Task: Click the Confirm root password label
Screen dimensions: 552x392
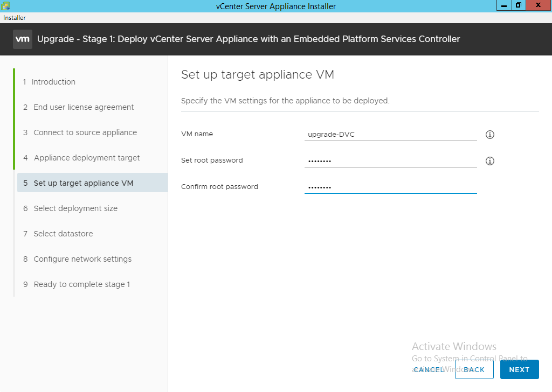Action: (219, 187)
